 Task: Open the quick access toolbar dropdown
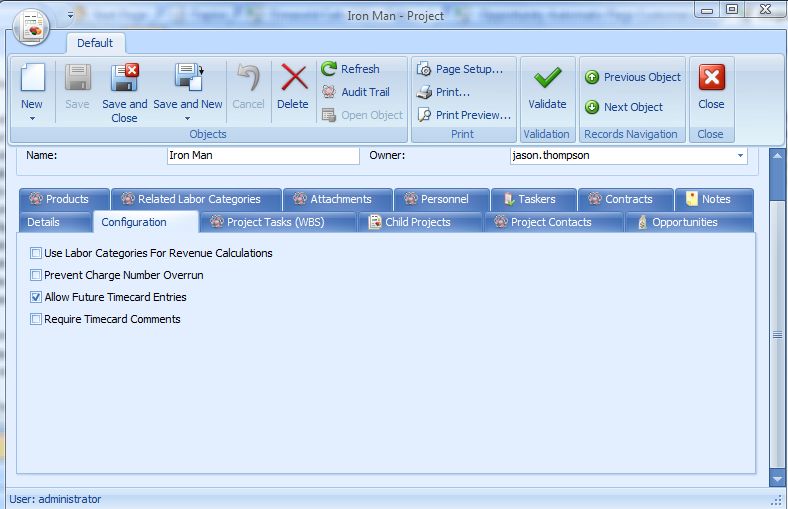70,15
